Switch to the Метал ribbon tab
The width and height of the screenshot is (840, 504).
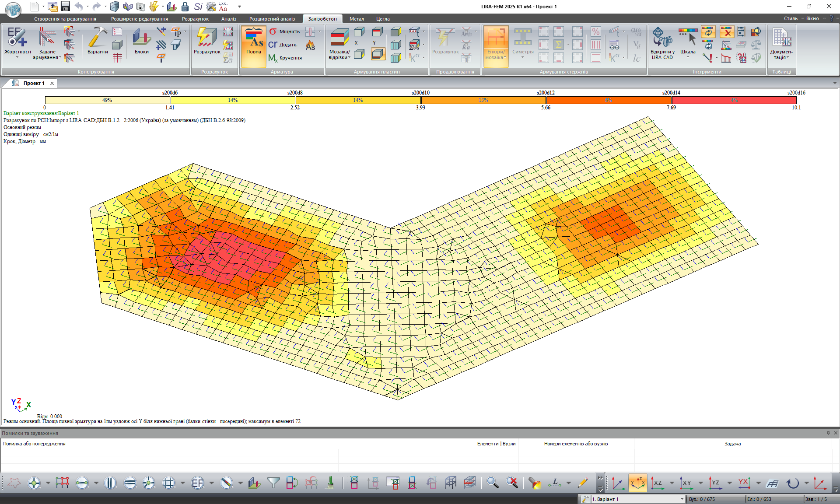[x=357, y=19]
